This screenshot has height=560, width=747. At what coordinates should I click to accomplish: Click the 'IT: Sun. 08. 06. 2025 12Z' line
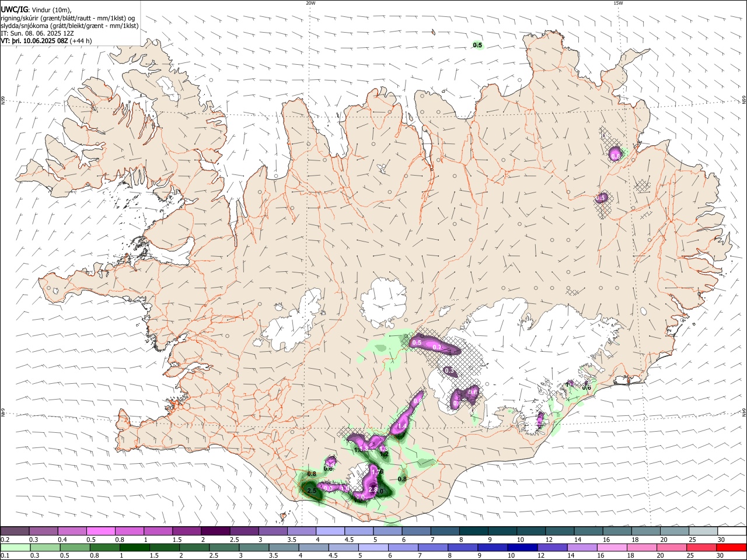coord(37,33)
